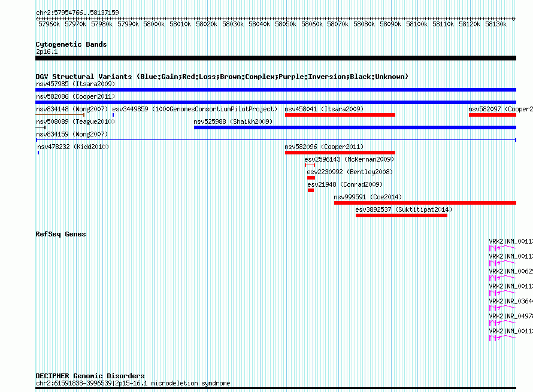533x392 pixels.
Task: Click DECIPHER Genomic Disorders track title
Action: tap(90, 376)
